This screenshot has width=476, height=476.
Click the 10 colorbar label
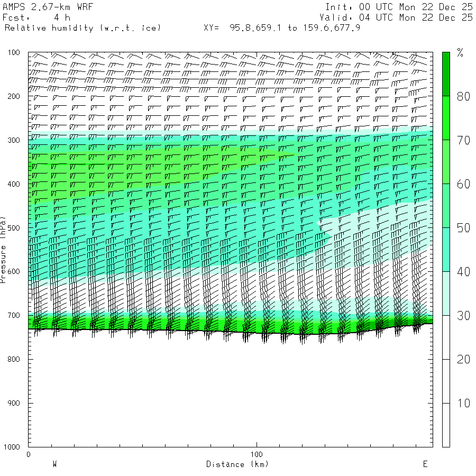pyautogui.click(x=463, y=403)
